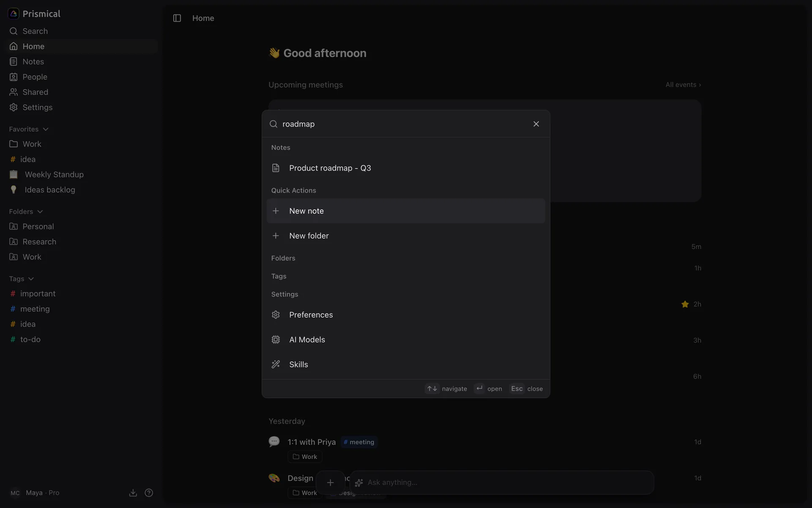Image resolution: width=812 pixels, height=508 pixels.
Task: Open Search in the sidebar
Action: point(82,31)
